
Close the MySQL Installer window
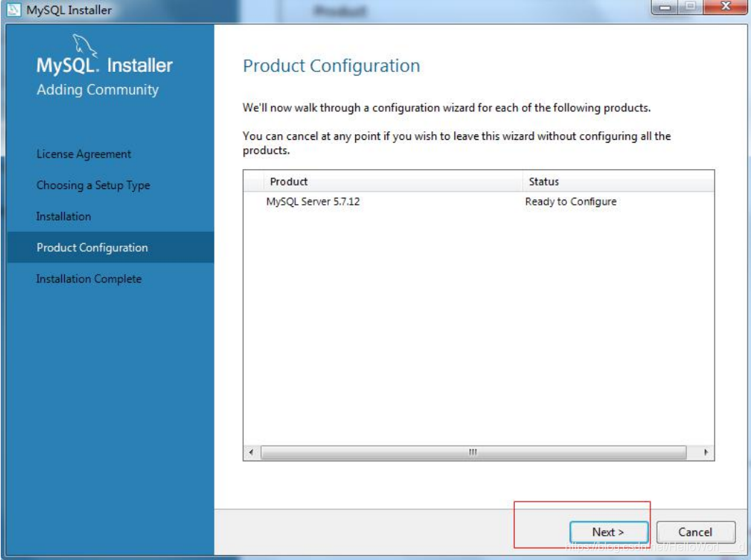[x=726, y=7]
